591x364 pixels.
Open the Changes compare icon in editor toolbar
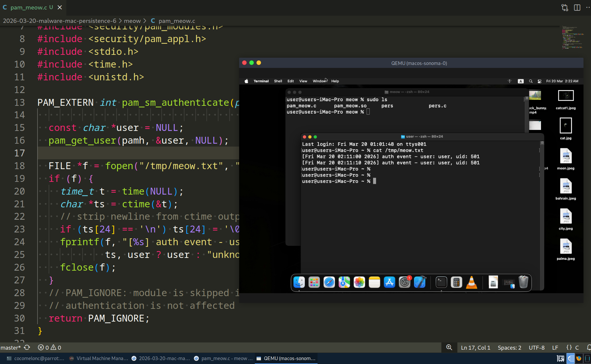[565, 8]
